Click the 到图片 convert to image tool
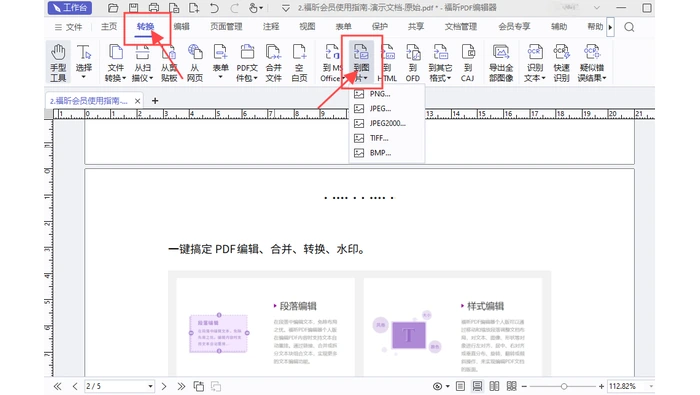 coord(361,62)
